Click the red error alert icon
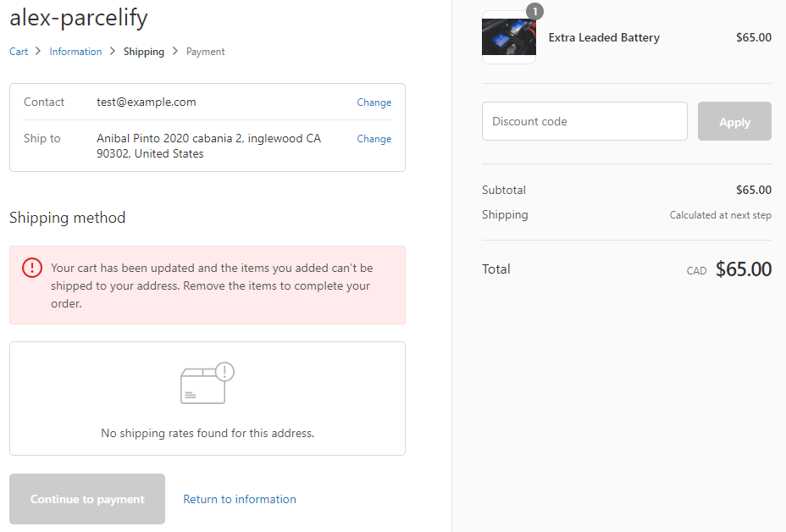 coord(32,268)
